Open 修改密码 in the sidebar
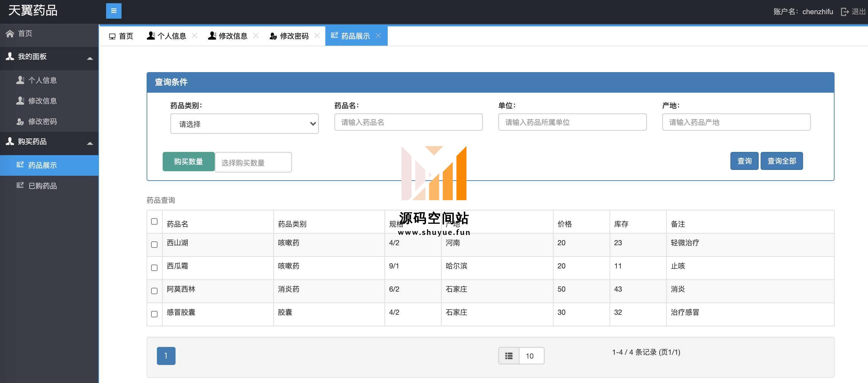Screen dimensions: 868x383 point(49,121)
